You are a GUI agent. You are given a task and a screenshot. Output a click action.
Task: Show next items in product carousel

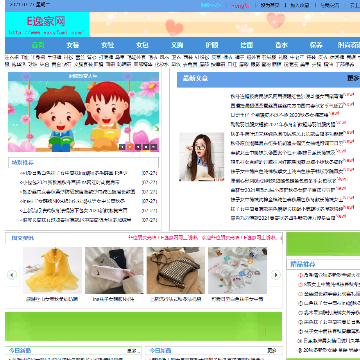coord(275,275)
